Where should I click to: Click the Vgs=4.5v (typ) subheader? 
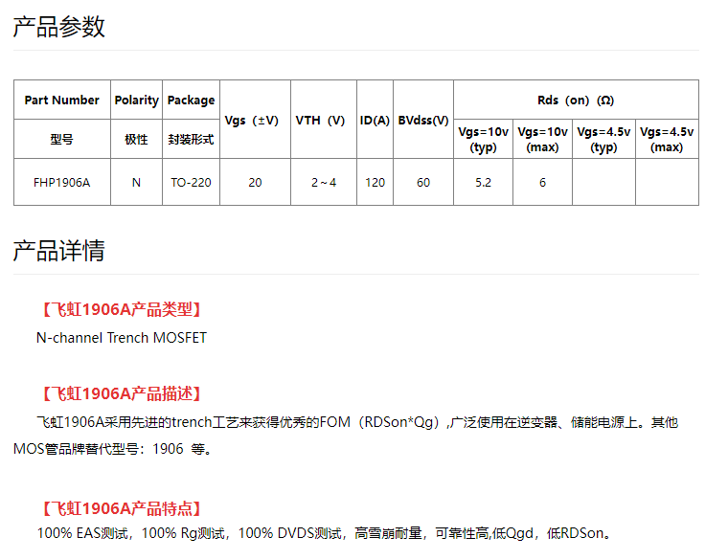[x=603, y=139]
